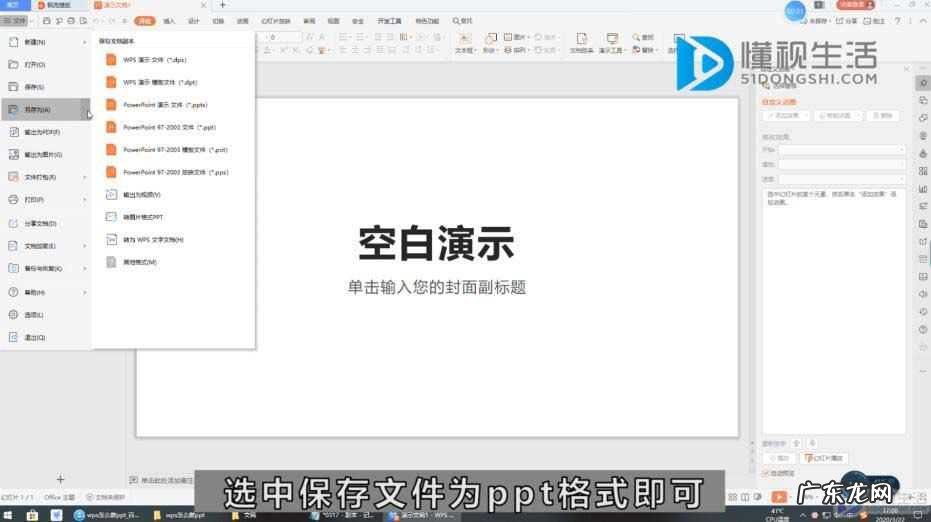Switch to the 插入 ribbon tab
Viewport: 931px width, 522px height.
point(169,21)
